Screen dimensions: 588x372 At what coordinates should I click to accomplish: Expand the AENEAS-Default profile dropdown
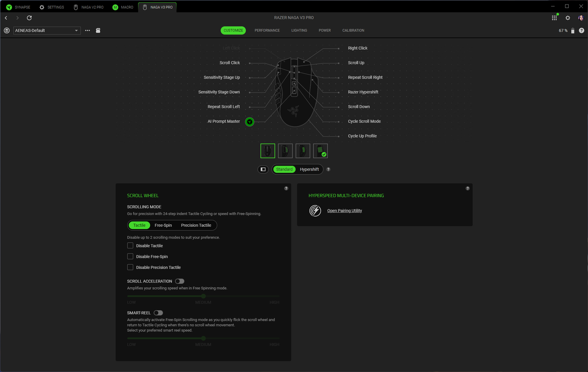(47, 30)
